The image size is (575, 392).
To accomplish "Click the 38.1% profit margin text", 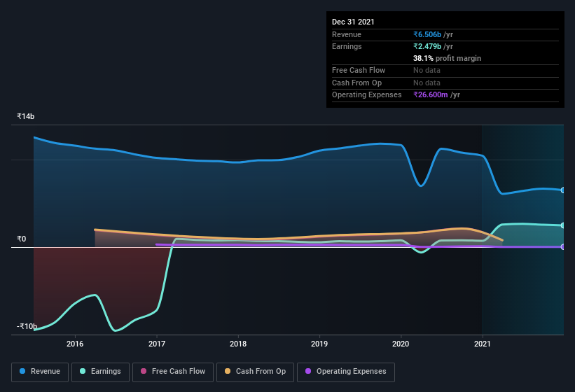I will pos(447,58).
